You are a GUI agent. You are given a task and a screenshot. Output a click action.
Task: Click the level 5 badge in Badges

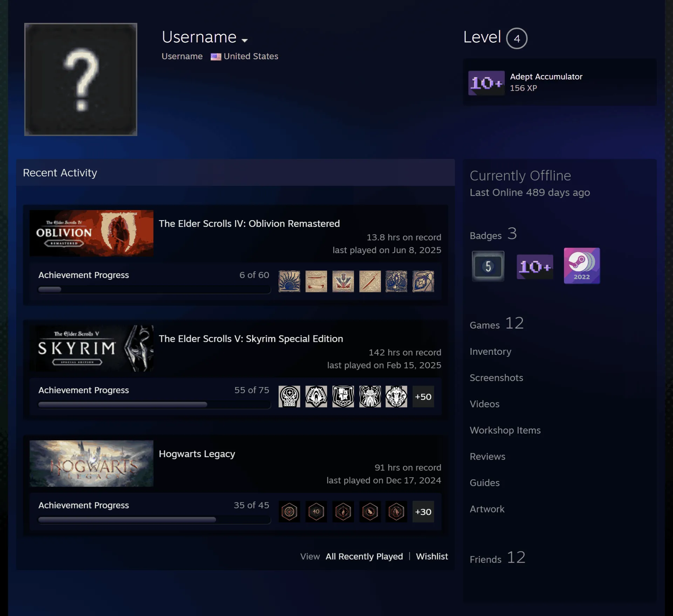tap(488, 266)
